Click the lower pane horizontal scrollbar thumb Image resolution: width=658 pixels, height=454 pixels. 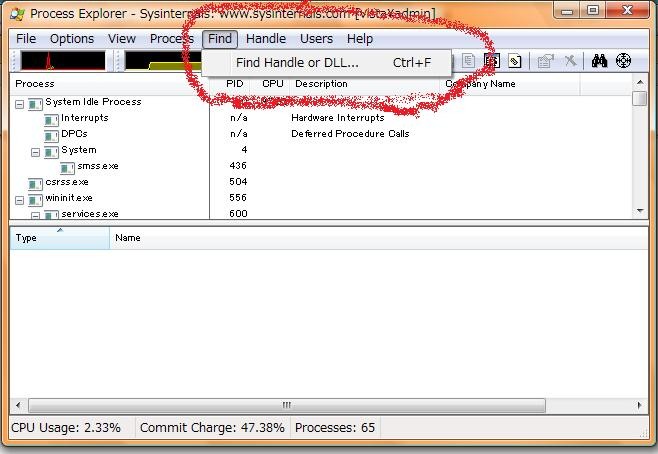[x=287, y=405]
